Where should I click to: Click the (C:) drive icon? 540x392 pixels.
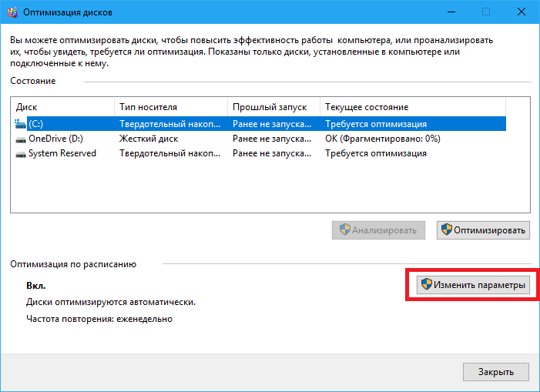click(x=20, y=124)
